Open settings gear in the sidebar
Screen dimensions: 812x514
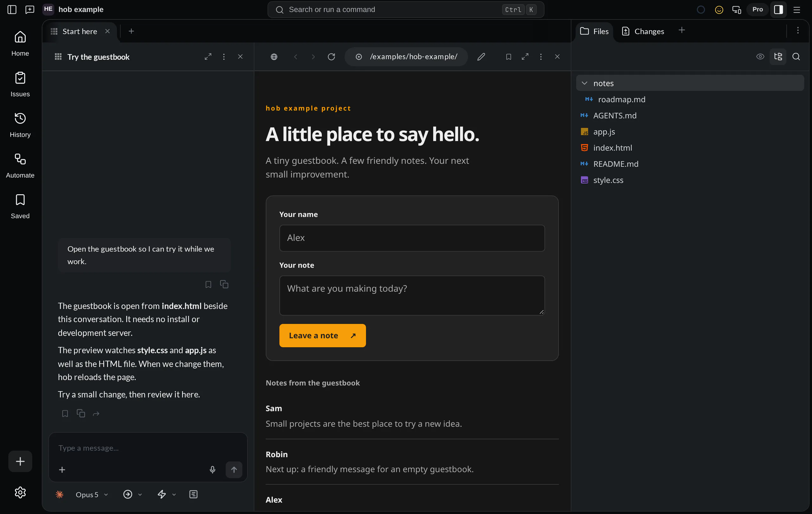[20, 492]
